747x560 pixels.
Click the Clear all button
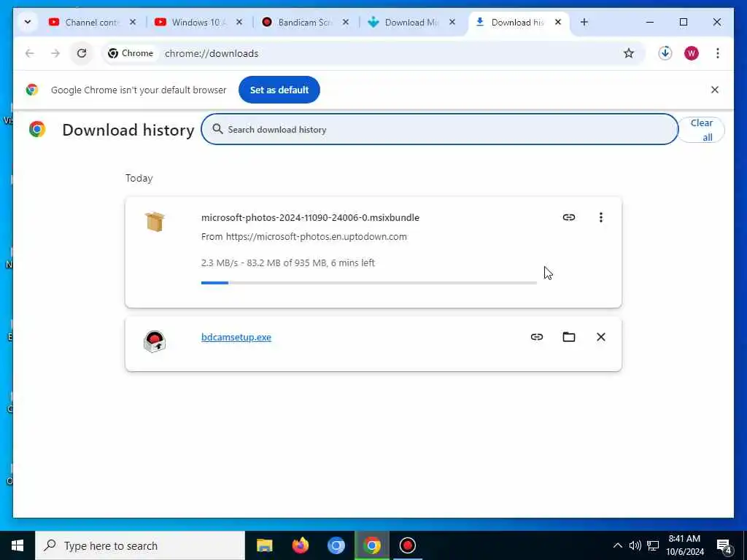point(701,130)
